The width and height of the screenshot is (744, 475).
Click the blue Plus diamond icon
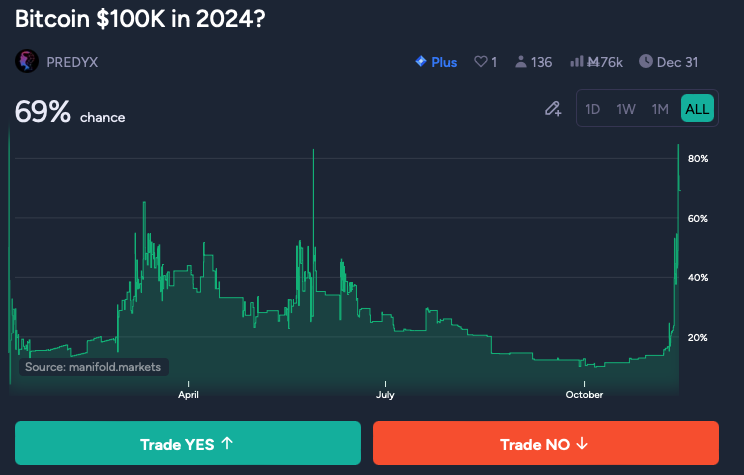coord(420,61)
